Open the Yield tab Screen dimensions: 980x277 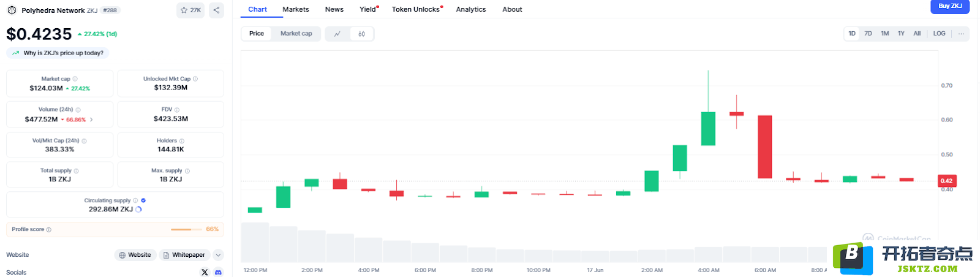point(368,9)
